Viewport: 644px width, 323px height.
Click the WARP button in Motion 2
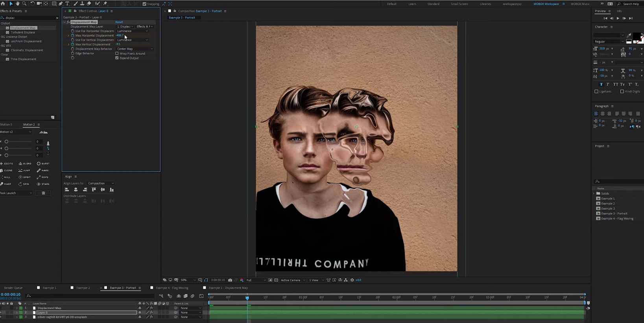point(6,184)
